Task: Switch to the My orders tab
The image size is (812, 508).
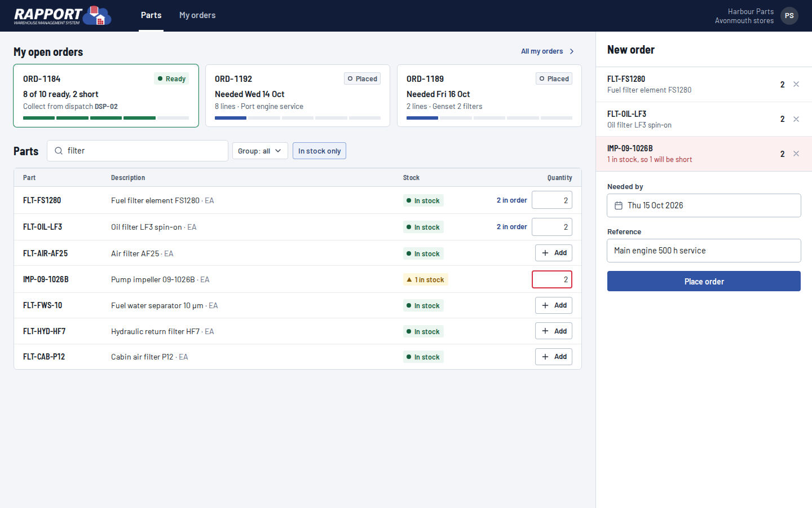Action: pos(197,15)
